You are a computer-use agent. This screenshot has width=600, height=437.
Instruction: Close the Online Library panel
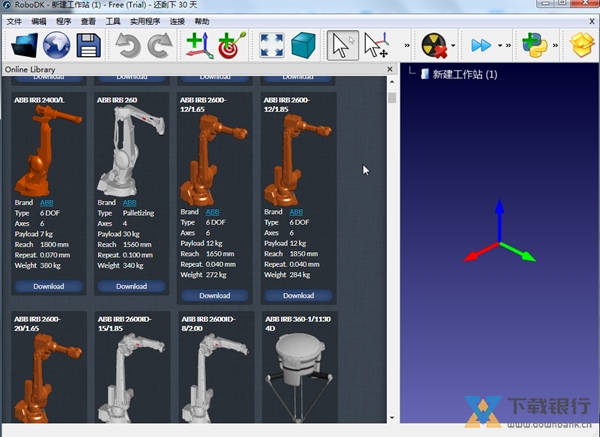point(391,69)
